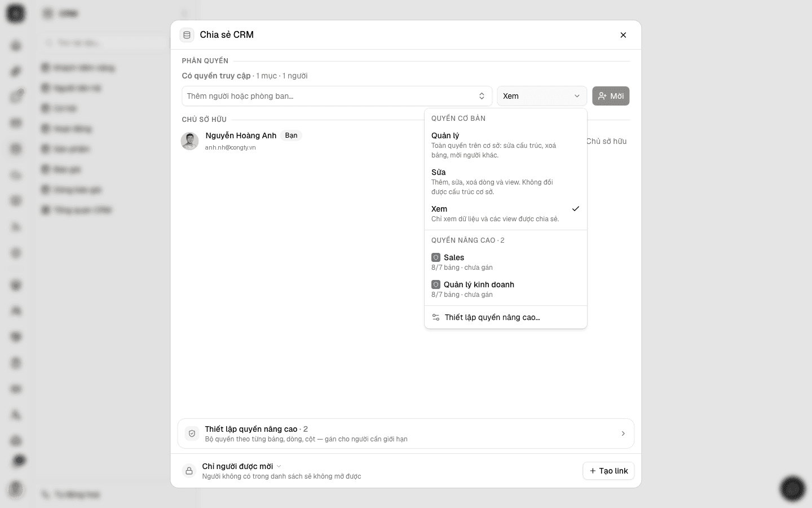This screenshot has height=508, width=812.
Task: Open the Thiết lập quyền nâng cao card
Action: (x=406, y=433)
